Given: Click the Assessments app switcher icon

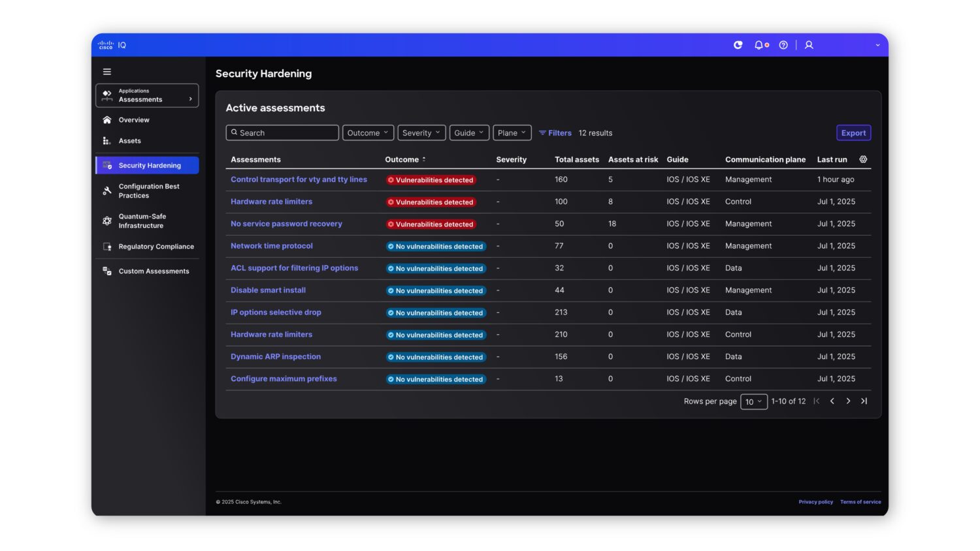Looking at the screenshot, I should click(107, 95).
